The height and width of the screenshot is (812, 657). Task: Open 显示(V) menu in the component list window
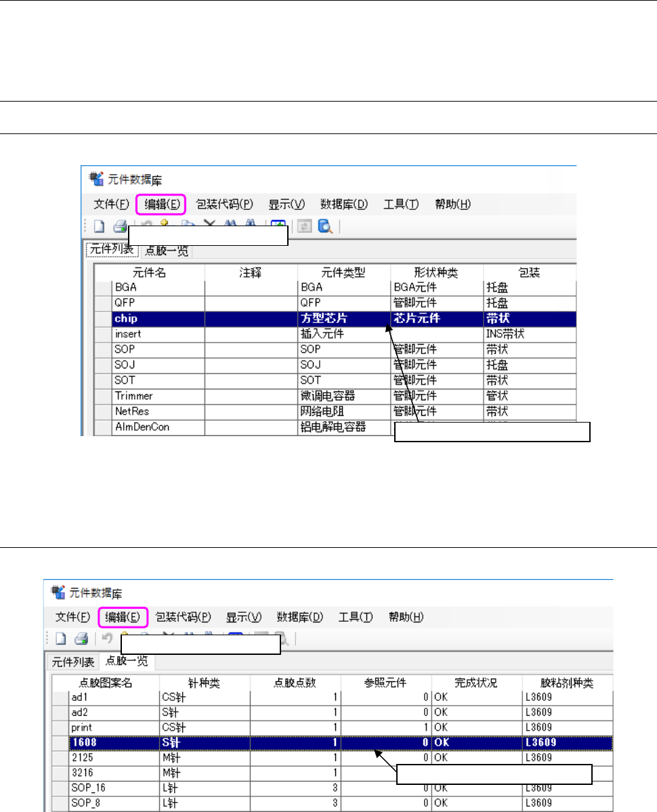287,204
